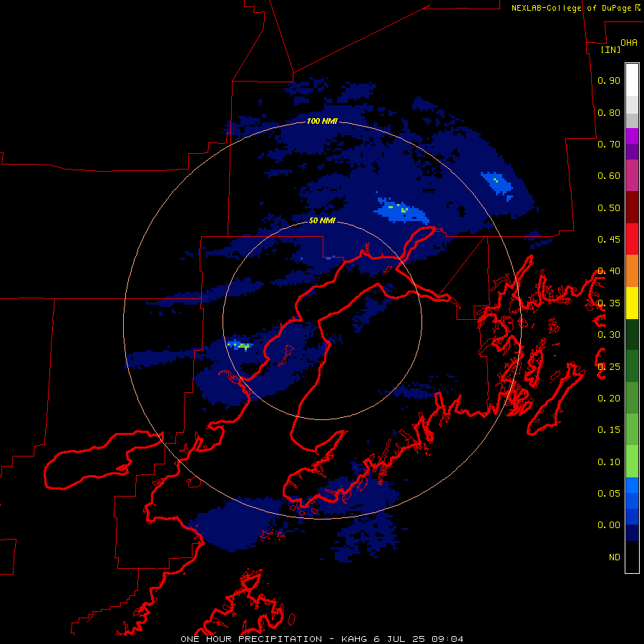Screen dimensions: 644x644
Task: Click the NEXLAB-College of DuPage label
Action: pyautogui.click(x=576, y=8)
